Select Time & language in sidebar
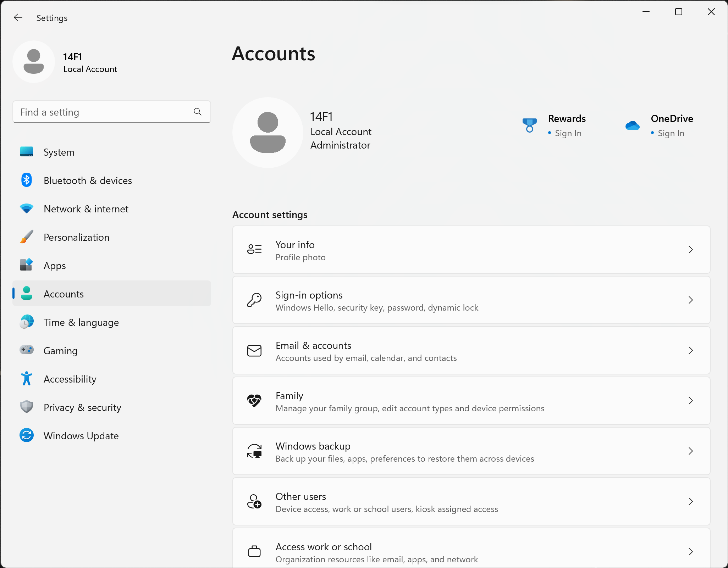The height and width of the screenshot is (568, 728). click(x=81, y=322)
